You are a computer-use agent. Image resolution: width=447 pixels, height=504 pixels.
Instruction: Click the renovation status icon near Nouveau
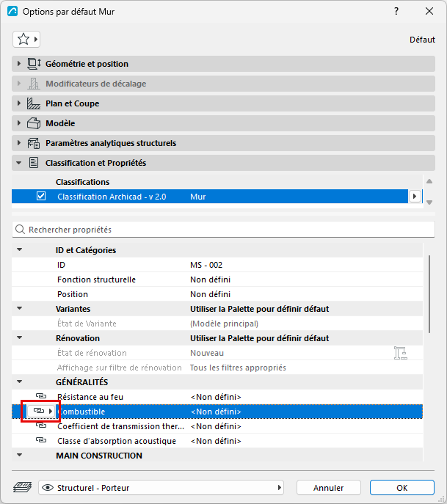(x=400, y=353)
